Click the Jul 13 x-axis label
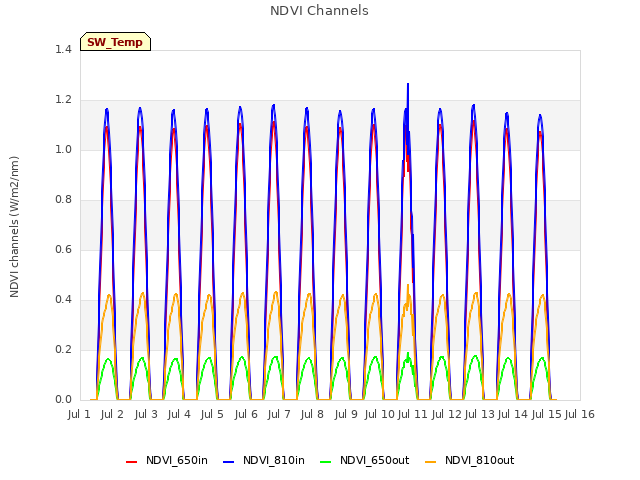 [x=480, y=414]
